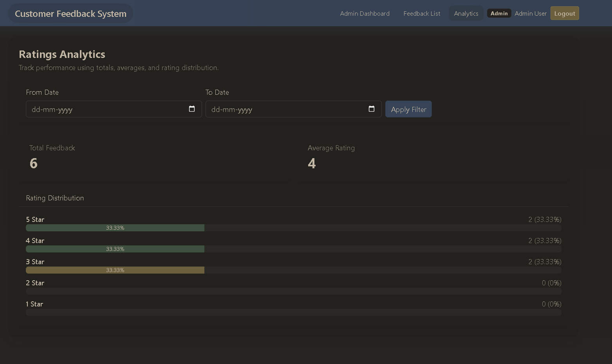612x364 pixels.
Task: Click the 4 Star row label
Action: [35, 241]
